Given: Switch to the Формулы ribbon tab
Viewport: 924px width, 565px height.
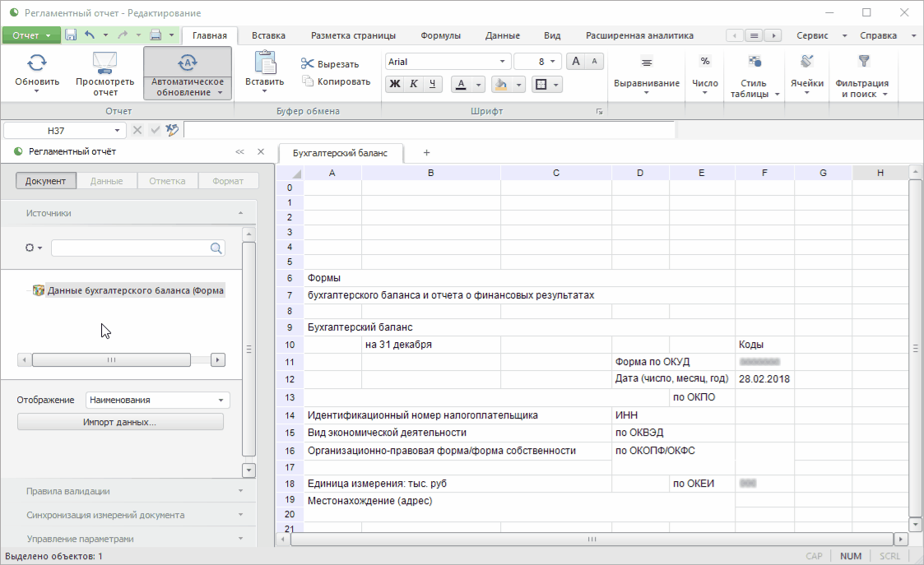Looking at the screenshot, I should (440, 35).
